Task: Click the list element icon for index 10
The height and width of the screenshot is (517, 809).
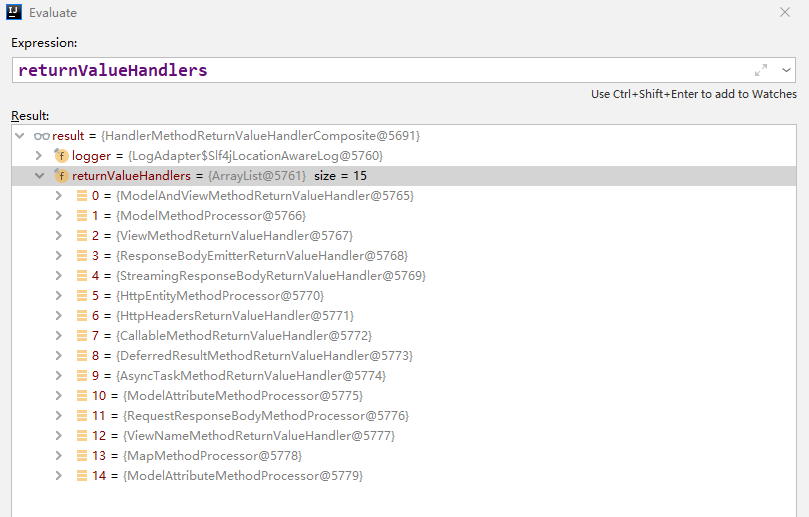Action: pyautogui.click(x=82, y=396)
